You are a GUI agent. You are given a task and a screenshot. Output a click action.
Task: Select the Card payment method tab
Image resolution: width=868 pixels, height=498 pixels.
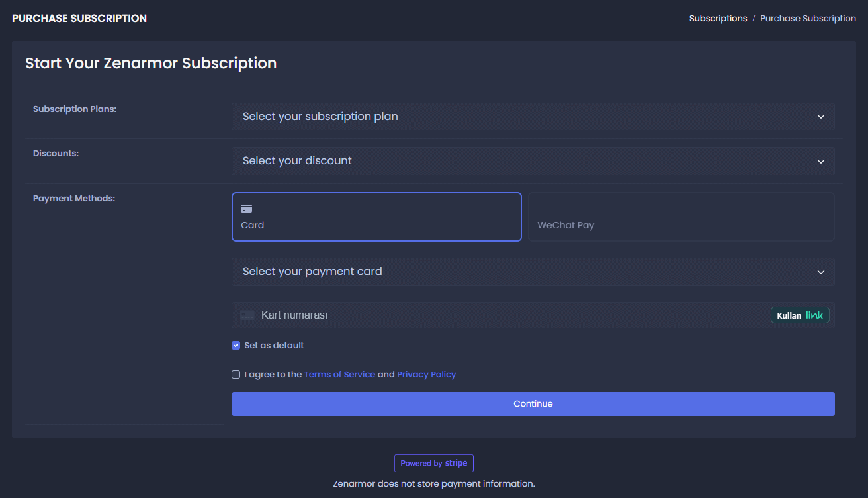pos(376,217)
